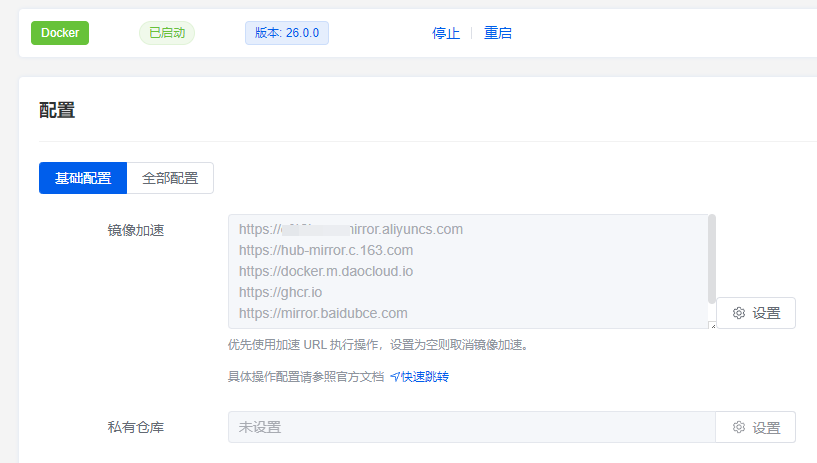Click gear icon in 私有仓库 设置 button

tap(739, 427)
